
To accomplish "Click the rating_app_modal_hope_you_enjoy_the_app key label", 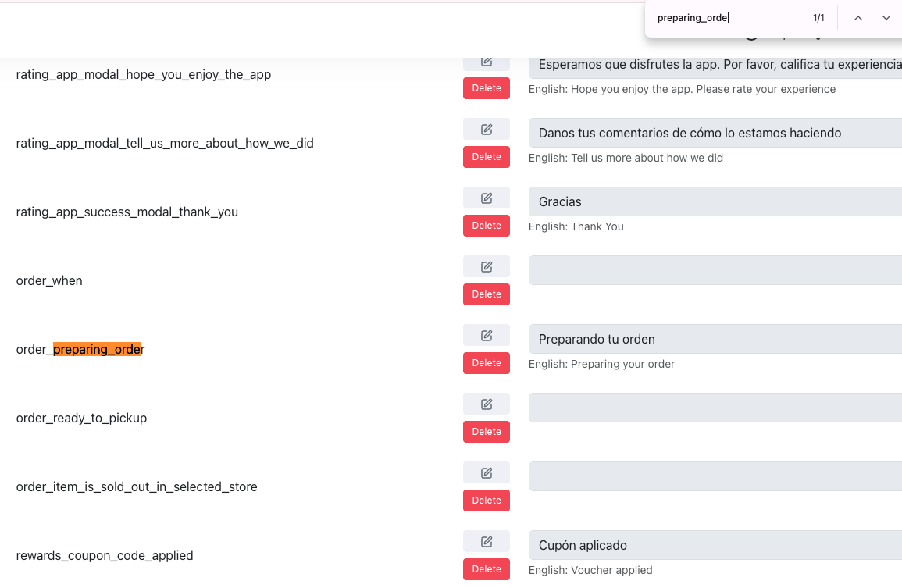I will pyautogui.click(x=143, y=75).
